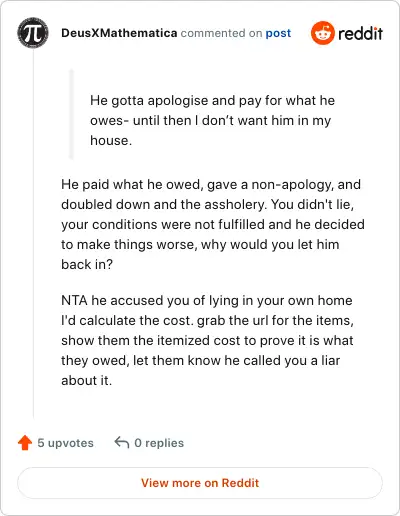Click the closing words 'about it.'

(x=86, y=380)
